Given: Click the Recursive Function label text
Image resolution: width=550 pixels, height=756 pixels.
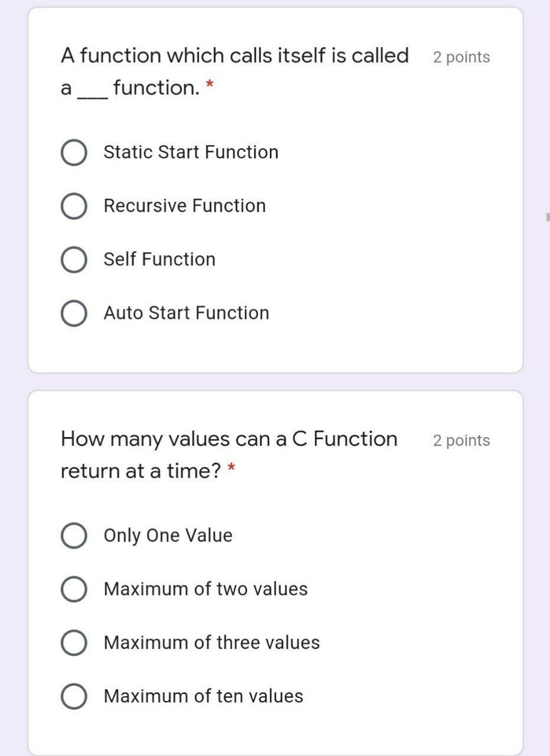Looking at the screenshot, I should tap(184, 206).
